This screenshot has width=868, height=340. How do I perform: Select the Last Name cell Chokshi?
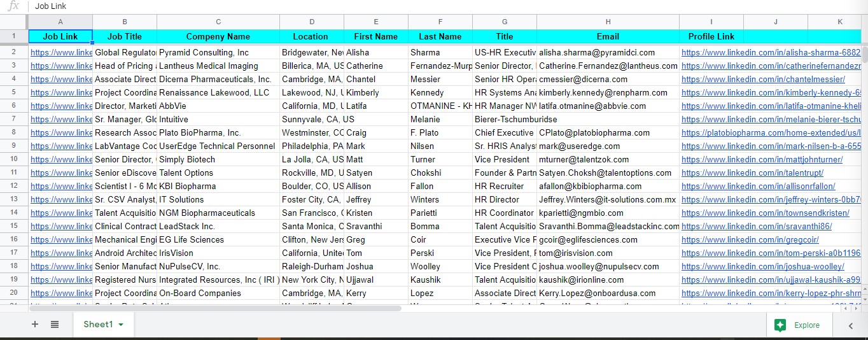[440, 173]
